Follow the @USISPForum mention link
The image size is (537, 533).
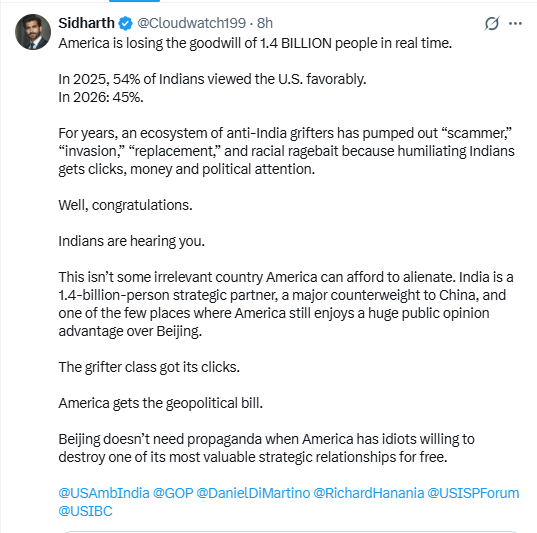coord(473,493)
